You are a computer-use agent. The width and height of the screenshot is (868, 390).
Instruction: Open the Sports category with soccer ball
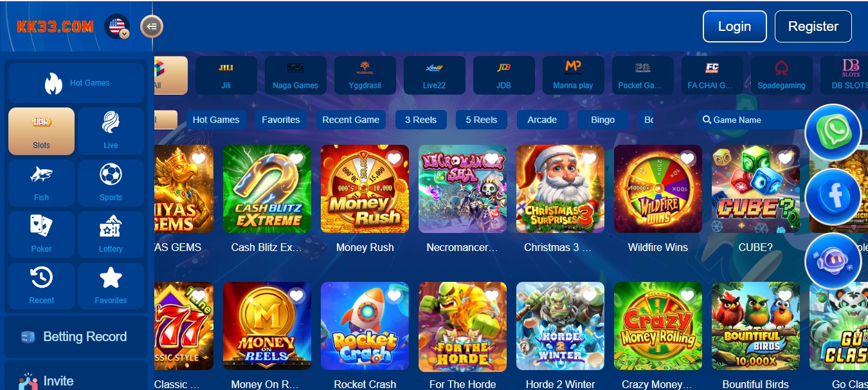111,183
